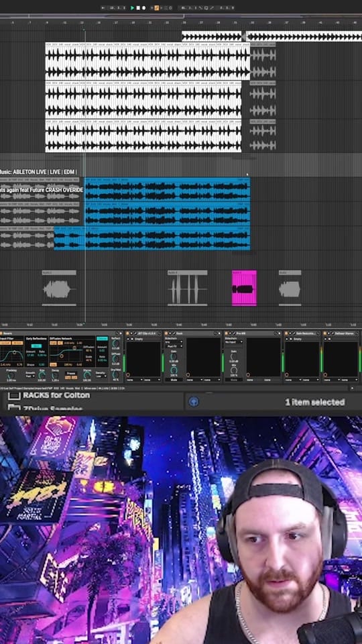Image resolution: width=362 pixels, height=644 pixels.
Task: Click the Reverb Decay knob
Action: click(54, 376)
